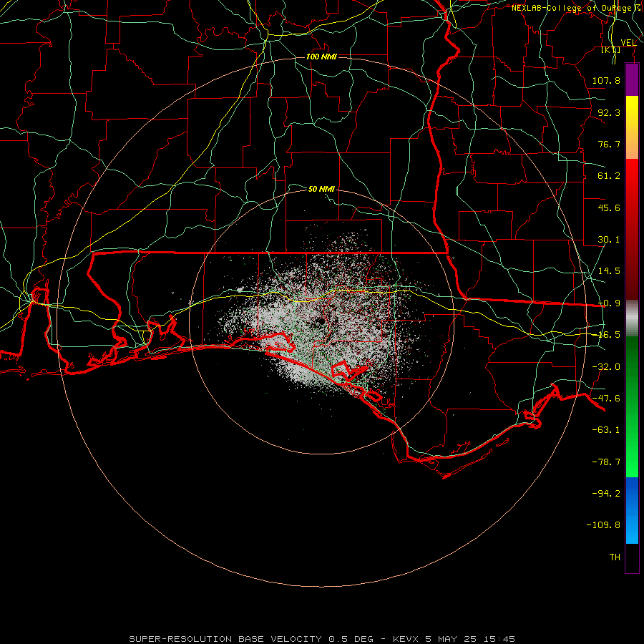Pick the blue segment of velocity color bar
This screenshot has width=644, height=644.
click(x=632, y=510)
